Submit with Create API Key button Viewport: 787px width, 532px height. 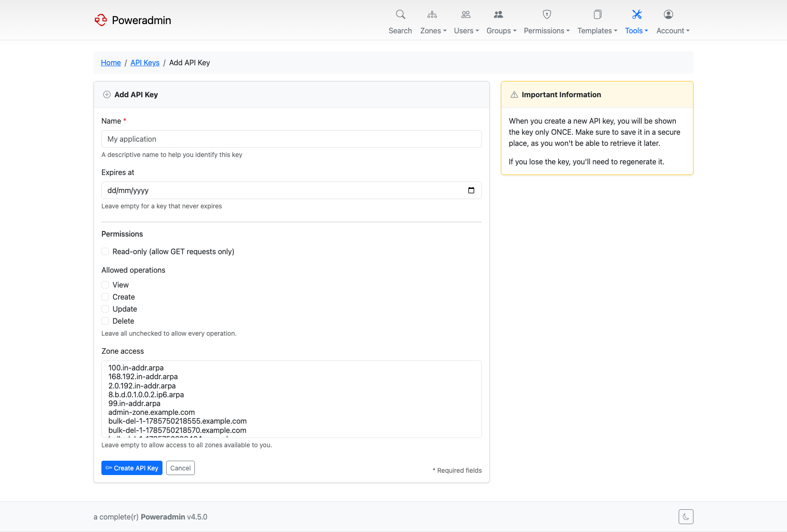tap(132, 468)
